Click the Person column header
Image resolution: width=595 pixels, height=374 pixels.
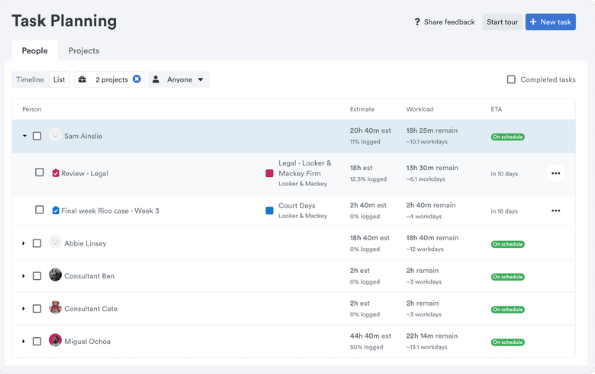pos(32,109)
